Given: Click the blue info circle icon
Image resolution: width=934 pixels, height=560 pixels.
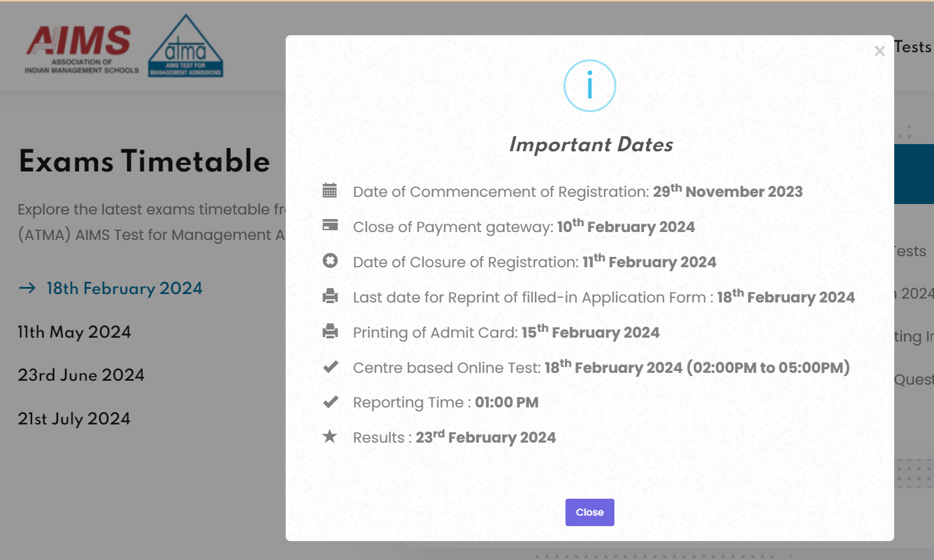Looking at the screenshot, I should (x=590, y=85).
